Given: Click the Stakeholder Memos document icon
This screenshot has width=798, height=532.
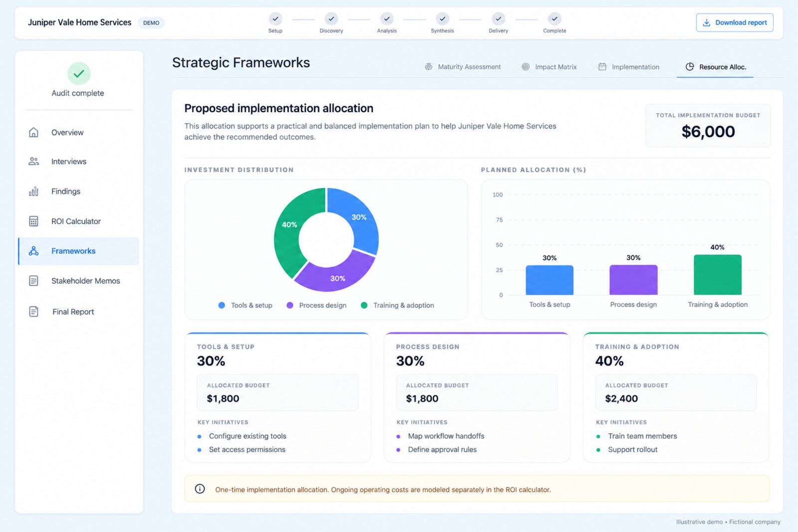Looking at the screenshot, I should 33,281.
